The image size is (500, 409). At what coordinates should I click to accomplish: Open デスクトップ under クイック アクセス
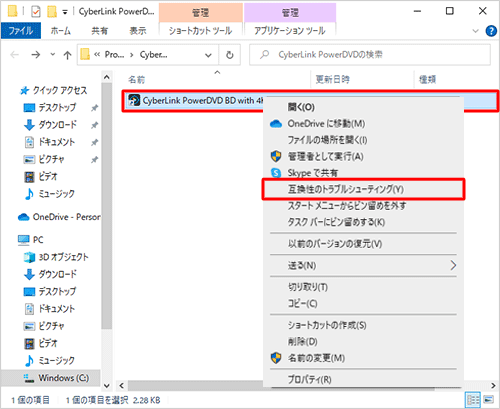coord(50,107)
